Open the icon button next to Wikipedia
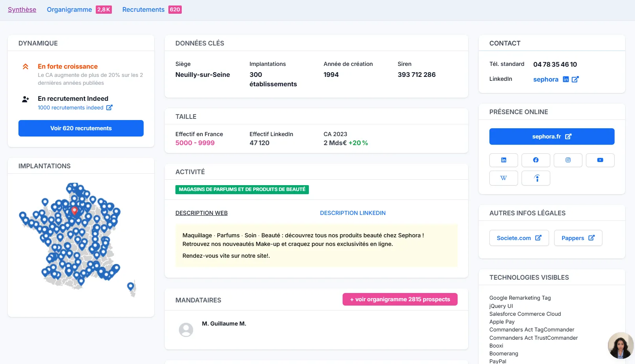Image resolution: width=635 pixels, height=364 pixels. coord(536,178)
